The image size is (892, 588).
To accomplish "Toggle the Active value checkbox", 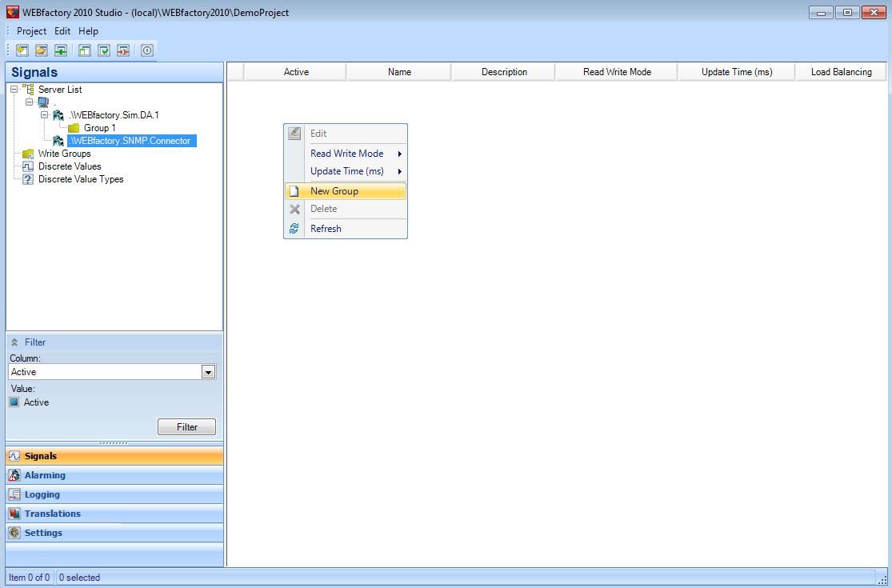I will pos(14,402).
